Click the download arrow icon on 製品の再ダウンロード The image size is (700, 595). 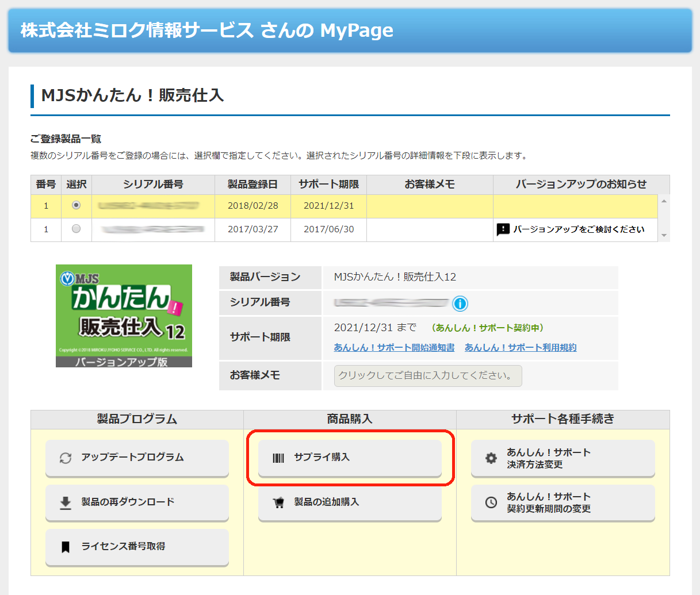(x=66, y=502)
